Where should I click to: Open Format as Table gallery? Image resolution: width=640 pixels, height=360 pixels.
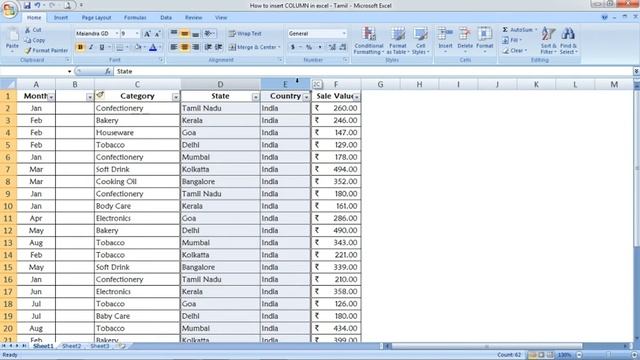398,40
